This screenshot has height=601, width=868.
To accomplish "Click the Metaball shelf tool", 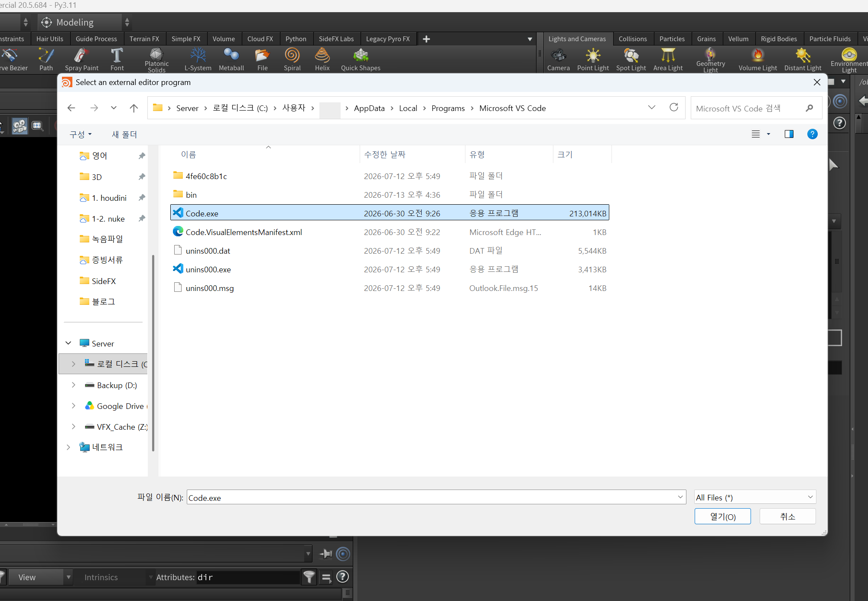I will [x=231, y=59].
